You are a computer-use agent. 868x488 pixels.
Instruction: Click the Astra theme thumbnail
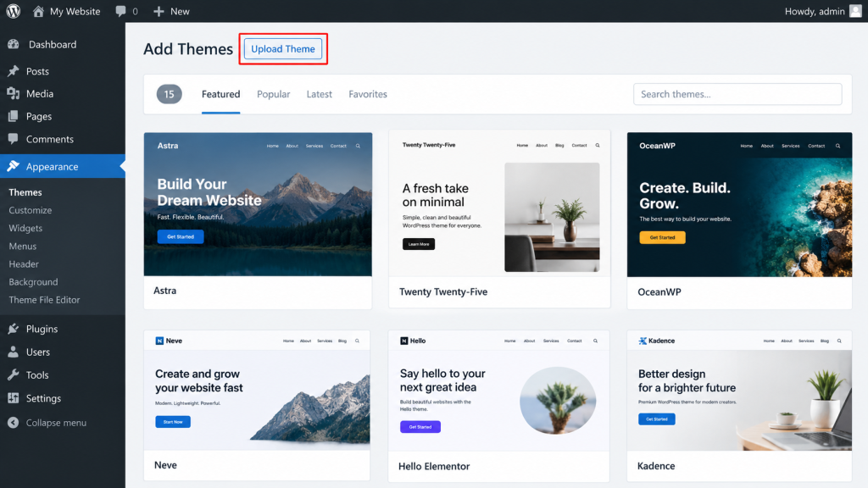(x=258, y=204)
